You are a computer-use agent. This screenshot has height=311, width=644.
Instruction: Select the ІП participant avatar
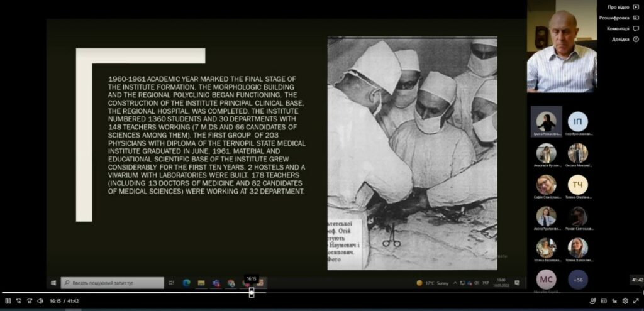pos(577,121)
